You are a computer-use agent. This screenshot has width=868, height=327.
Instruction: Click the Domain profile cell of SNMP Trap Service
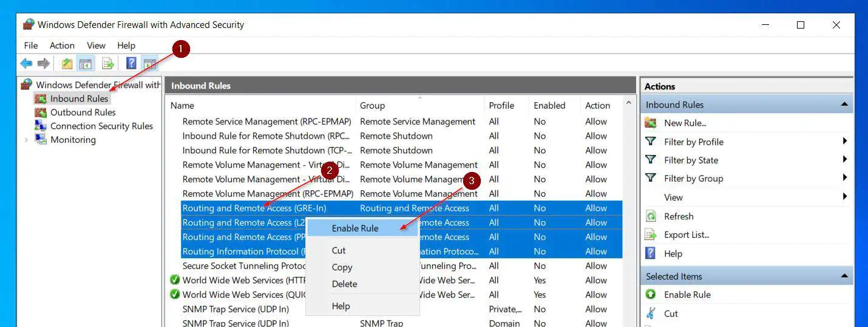coord(504,323)
